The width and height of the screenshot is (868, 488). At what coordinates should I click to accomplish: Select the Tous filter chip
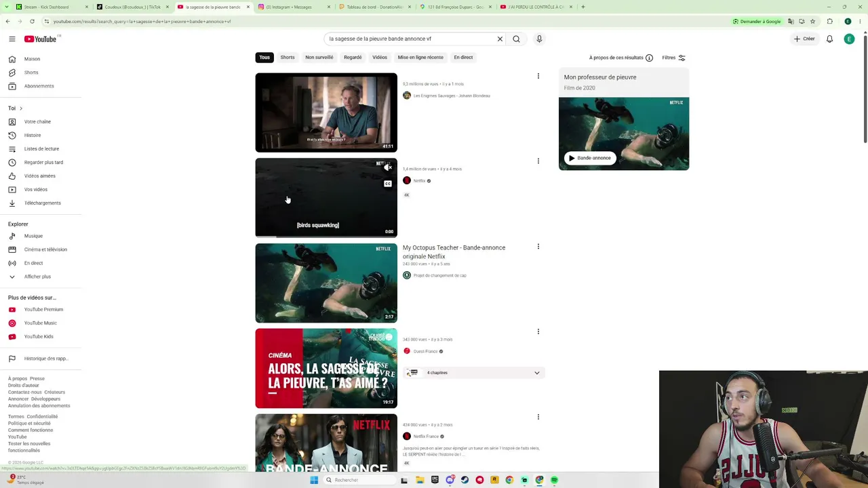(264, 58)
